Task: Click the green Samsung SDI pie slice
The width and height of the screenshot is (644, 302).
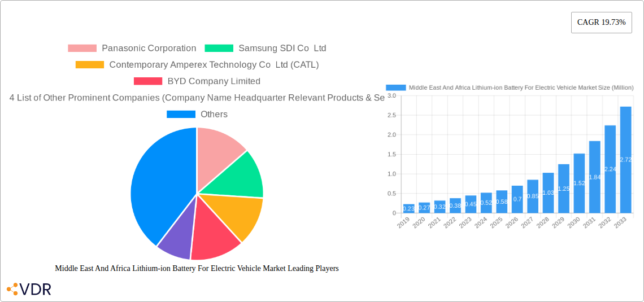Action: click(x=240, y=175)
